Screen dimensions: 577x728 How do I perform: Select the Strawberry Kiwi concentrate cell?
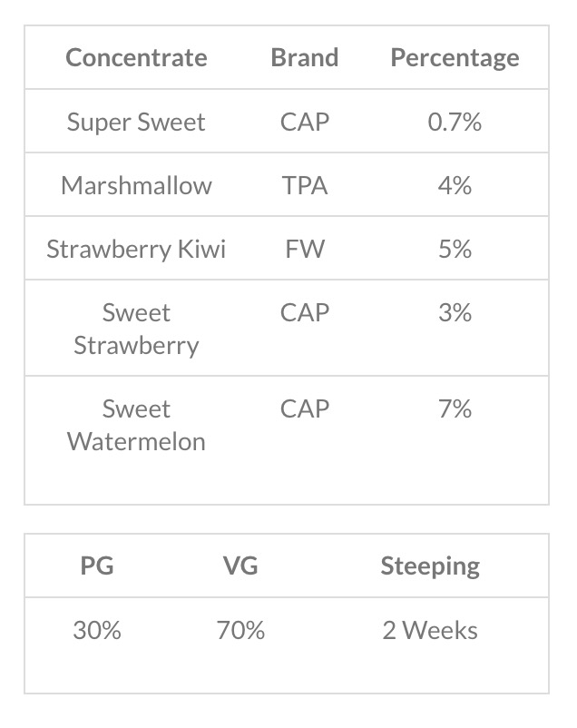click(136, 249)
